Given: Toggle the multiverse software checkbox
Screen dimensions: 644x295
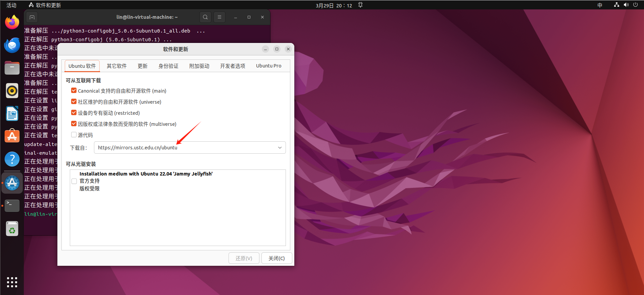Looking at the screenshot, I should 74,124.
